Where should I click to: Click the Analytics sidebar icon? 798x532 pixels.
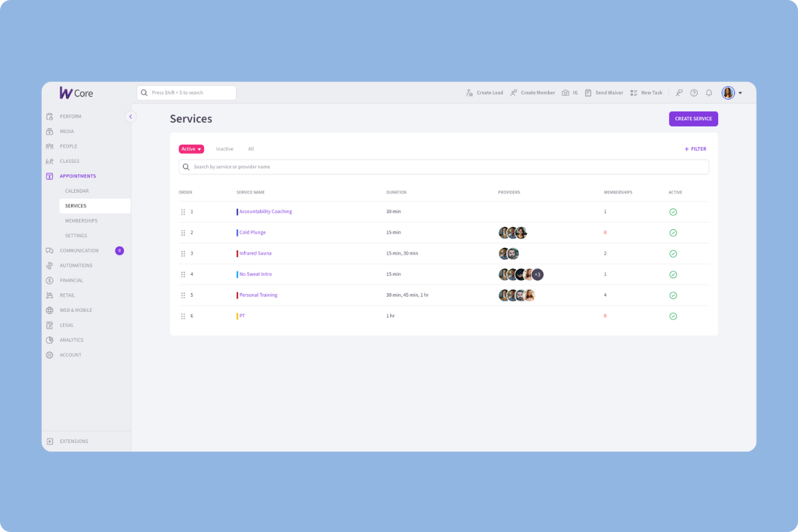tap(50, 340)
